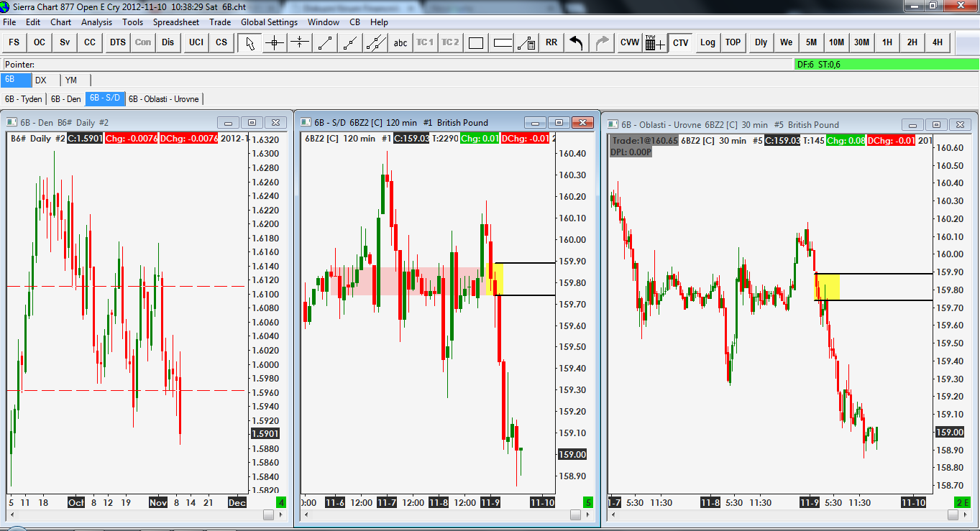Screen dimensions: 980x531
Task: Toggle the CTV toolbar button
Action: [680, 42]
